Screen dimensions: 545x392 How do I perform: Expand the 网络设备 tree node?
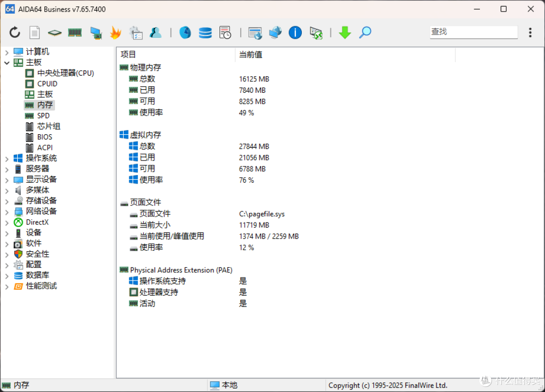click(7, 212)
